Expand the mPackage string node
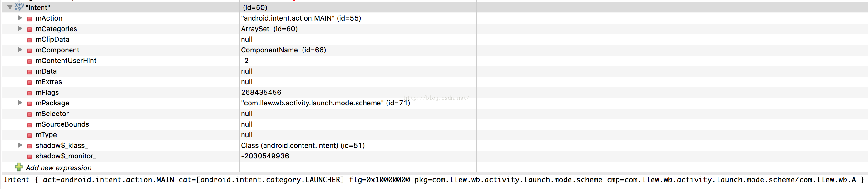The image size is (868, 189). pos(20,103)
